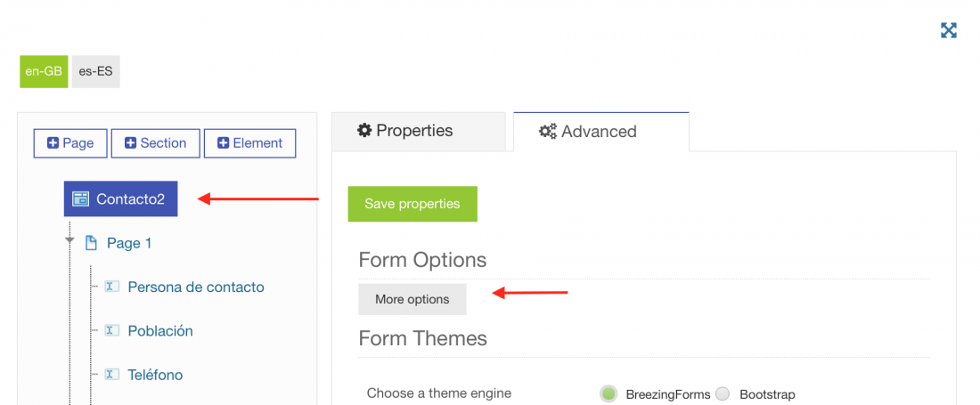Select the BreezingForms theme engine radio
980x405 pixels.
608,393
